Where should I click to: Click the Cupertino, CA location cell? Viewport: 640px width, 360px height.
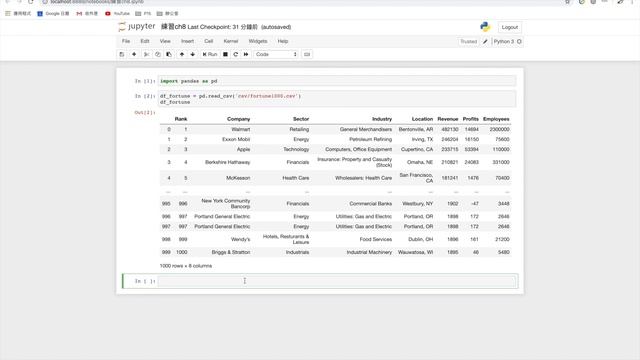pyautogui.click(x=417, y=149)
